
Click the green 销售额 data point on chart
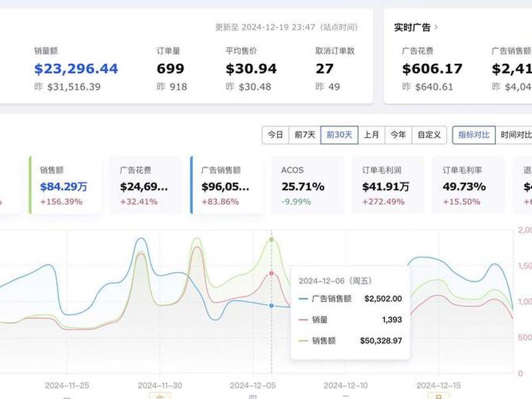pyautogui.click(x=271, y=239)
